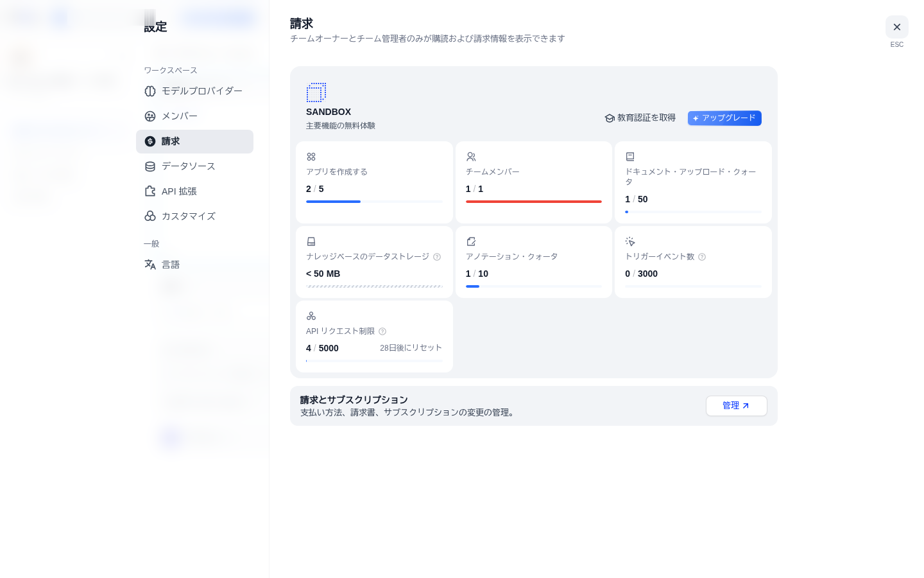Screen dimensions: 924x578
Task: Click the SANDBOX plan cube icon
Action: point(316,92)
